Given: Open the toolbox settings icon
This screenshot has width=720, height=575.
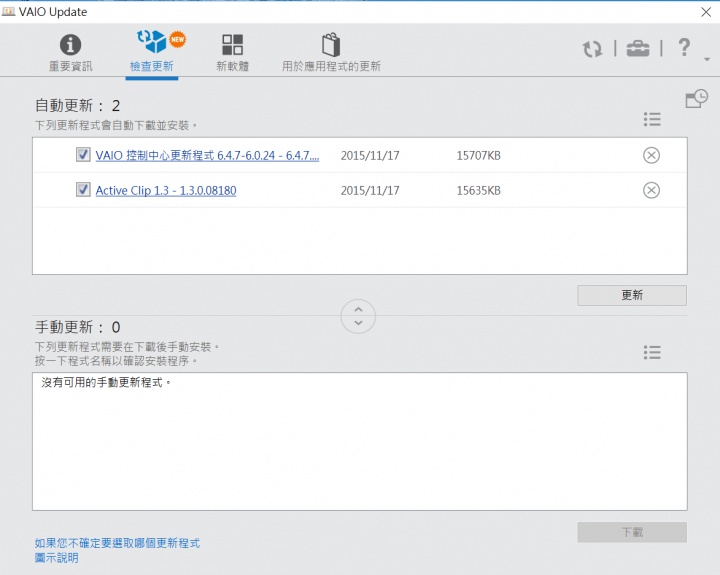Looking at the screenshot, I should [x=638, y=48].
